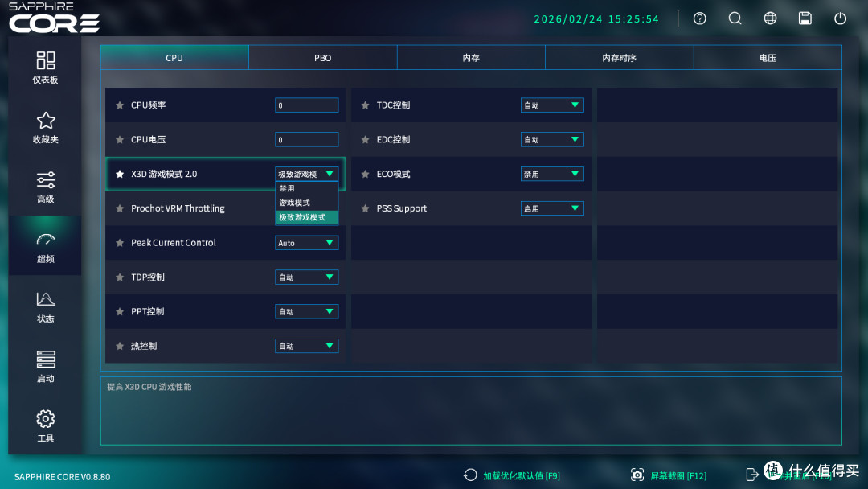Click the reload defaults circular arrow icon
This screenshot has width=868, height=489.
[470, 475]
